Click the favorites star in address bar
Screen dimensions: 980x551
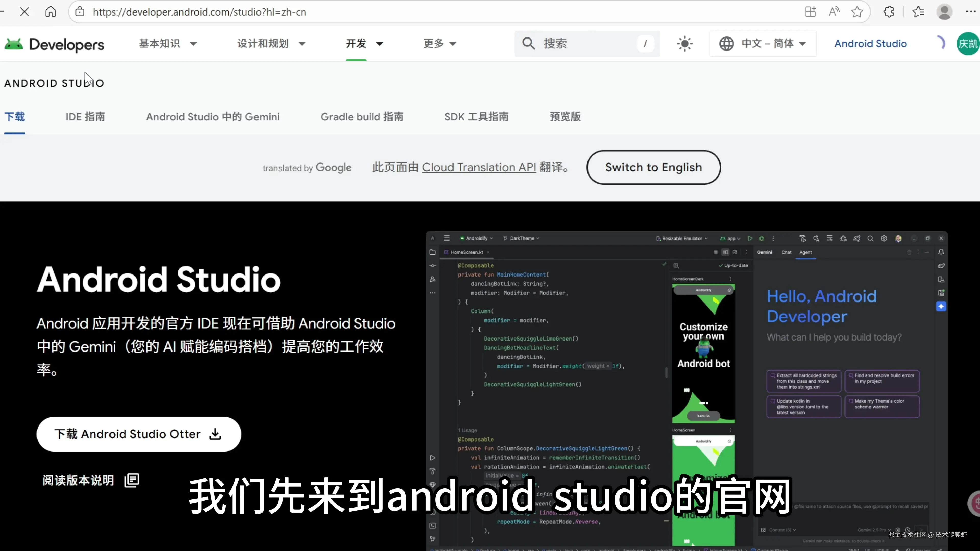pyautogui.click(x=857, y=12)
